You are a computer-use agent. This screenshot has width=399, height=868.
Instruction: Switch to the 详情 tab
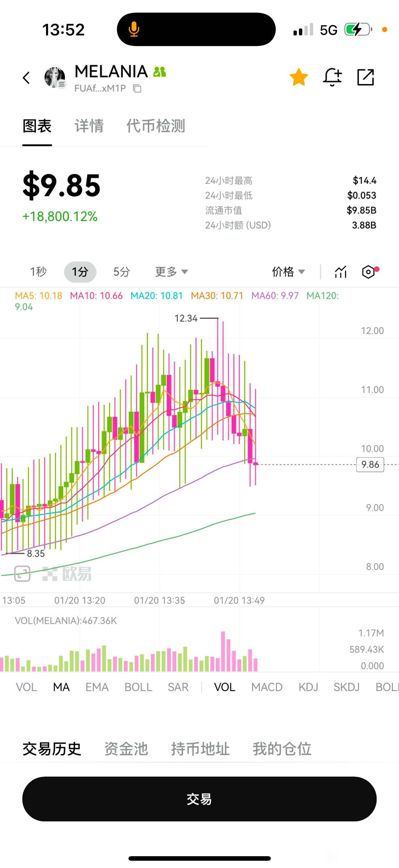coord(89,126)
